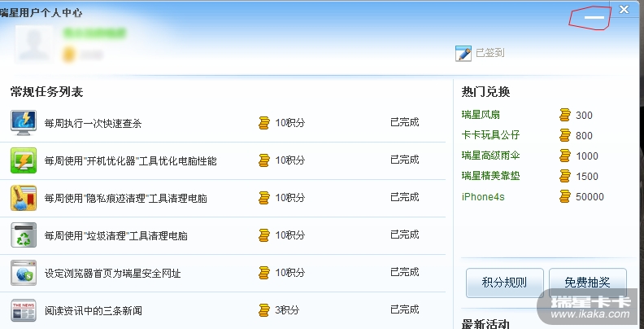Screen dimensions: 644x329
Task: Click the quick scan task monitor icon
Action: click(24, 122)
